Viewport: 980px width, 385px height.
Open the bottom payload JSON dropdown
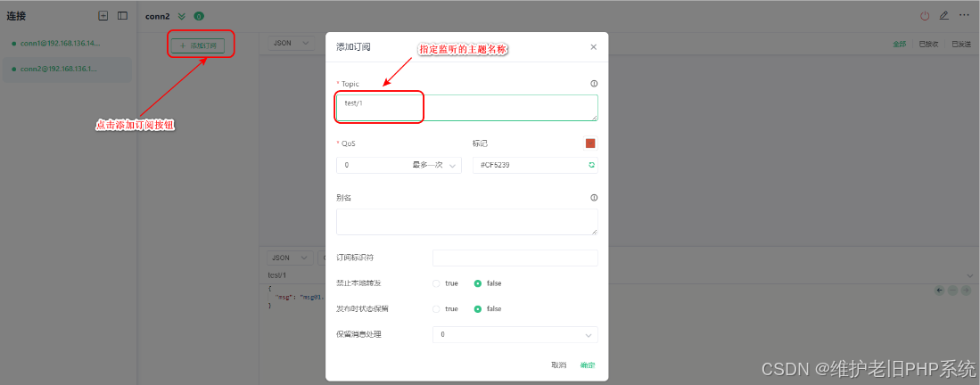click(290, 258)
